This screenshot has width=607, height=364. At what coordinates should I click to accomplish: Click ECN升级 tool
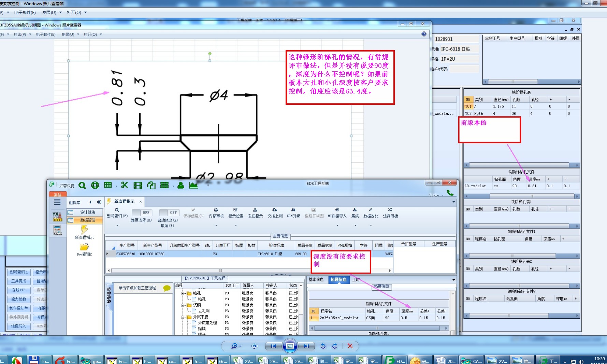[x=293, y=213]
